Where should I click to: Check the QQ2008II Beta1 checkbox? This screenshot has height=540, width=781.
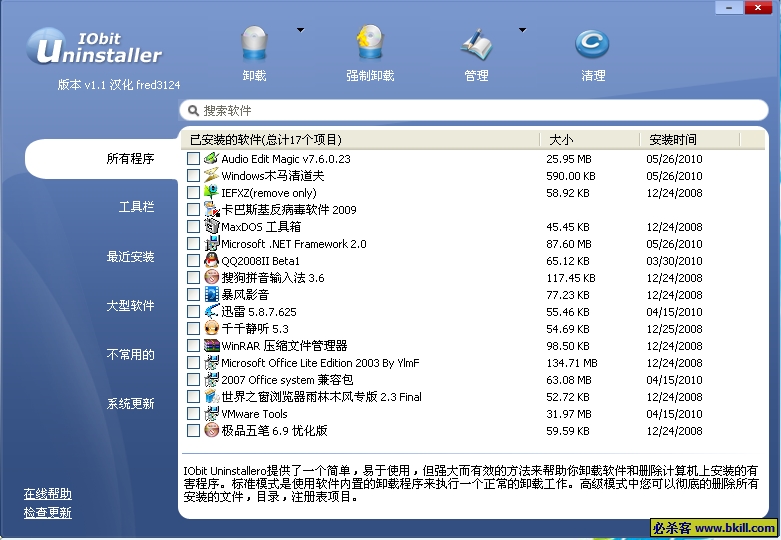193,260
